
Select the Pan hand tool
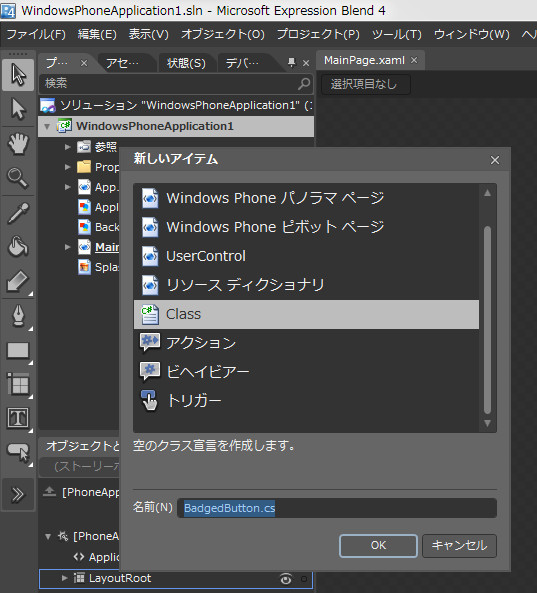(x=18, y=144)
